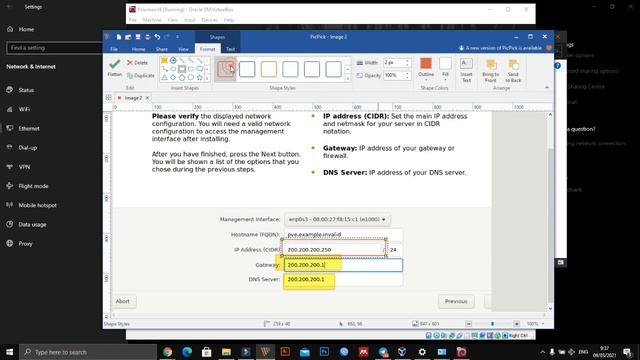Screen dimensions: 640x360
Task: Click the image tab list grid icon
Action: 109,98
